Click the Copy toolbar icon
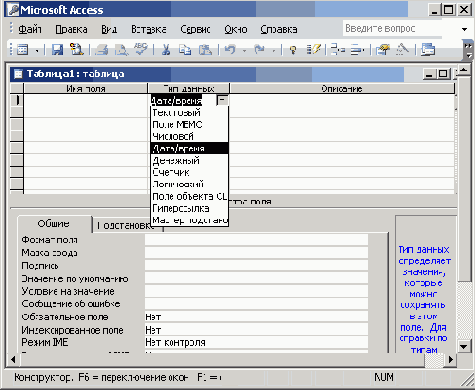Image resolution: width=475 pixels, height=390 pixels. (185, 50)
